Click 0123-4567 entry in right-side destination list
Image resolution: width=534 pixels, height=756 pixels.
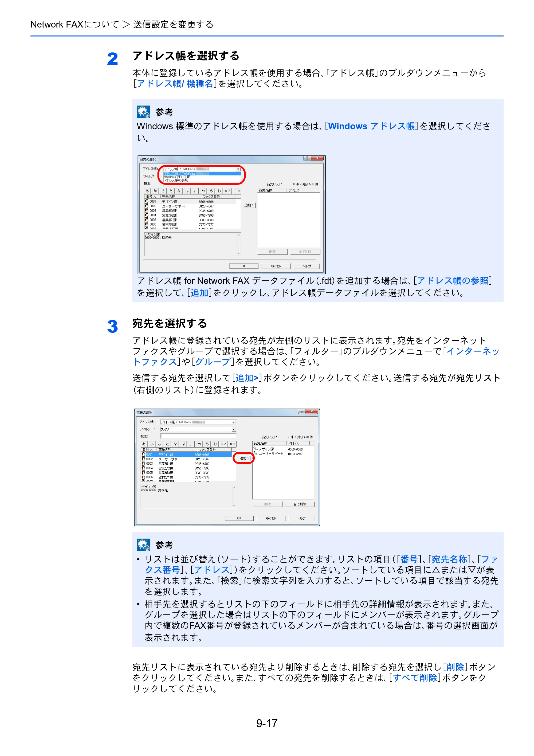pyautogui.click(x=295, y=454)
